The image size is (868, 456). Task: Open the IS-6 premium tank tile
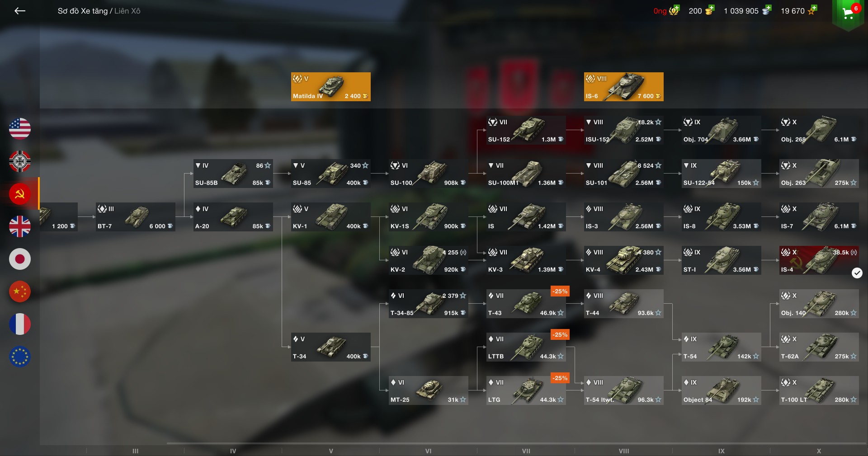point(624,87)
